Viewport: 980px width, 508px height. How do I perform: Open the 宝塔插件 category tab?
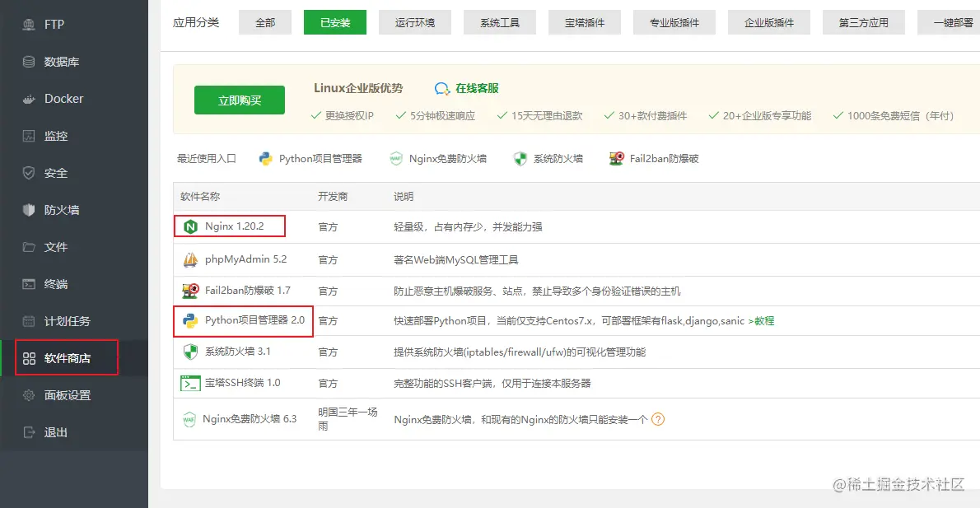(585, 22)
